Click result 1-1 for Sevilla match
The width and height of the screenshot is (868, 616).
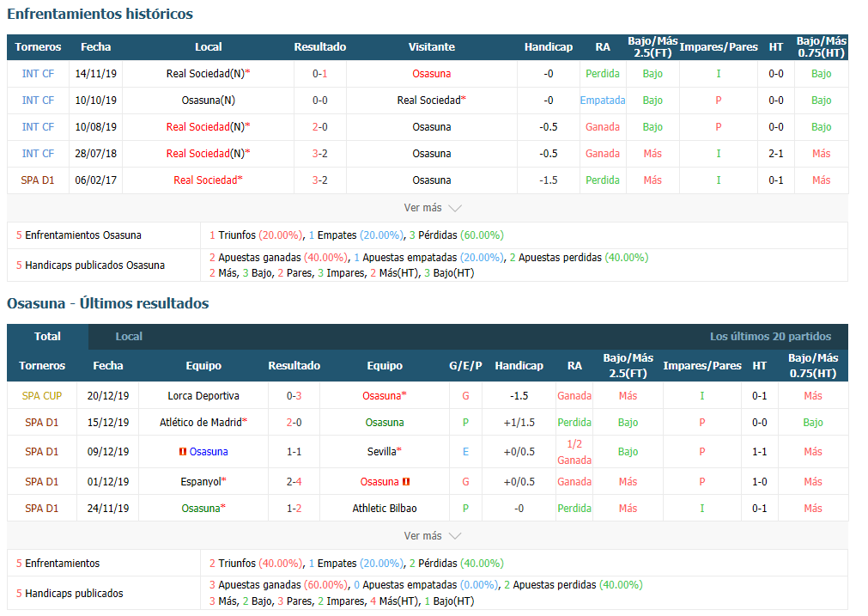pyautogui.click(x=294, y=451)
